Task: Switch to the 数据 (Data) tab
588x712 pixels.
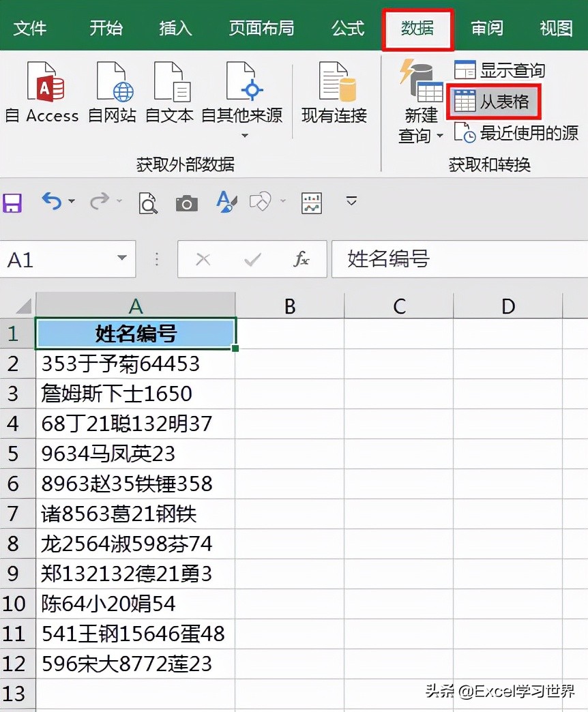Action: (417, 28)
